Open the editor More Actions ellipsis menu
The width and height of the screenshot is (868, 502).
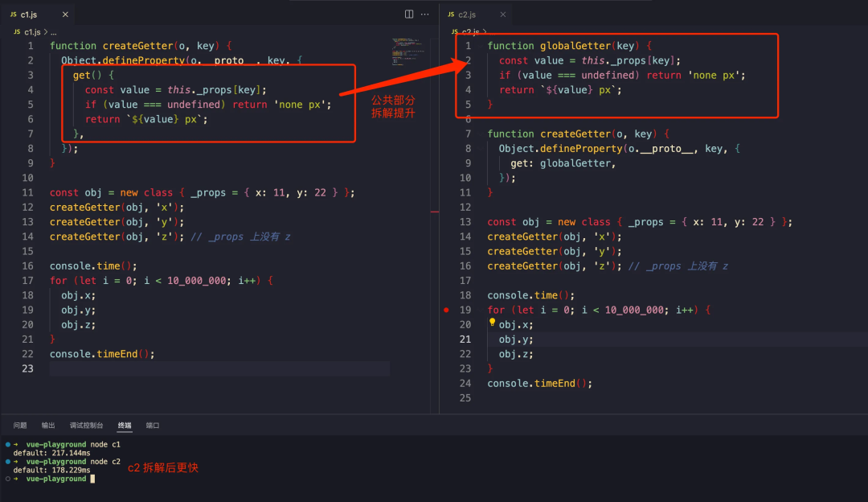pyautogui.click(x=425, y=14)
